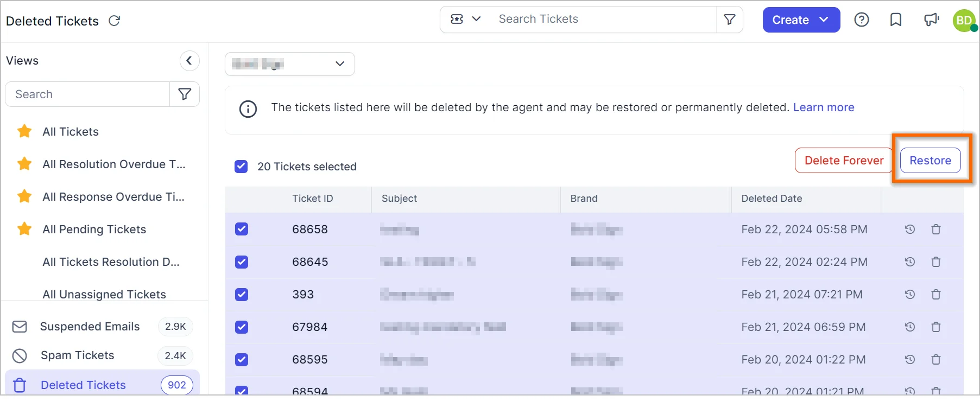Open the Spam Tickets view
The height and width of the screenshot is (408, 980).
78,355
